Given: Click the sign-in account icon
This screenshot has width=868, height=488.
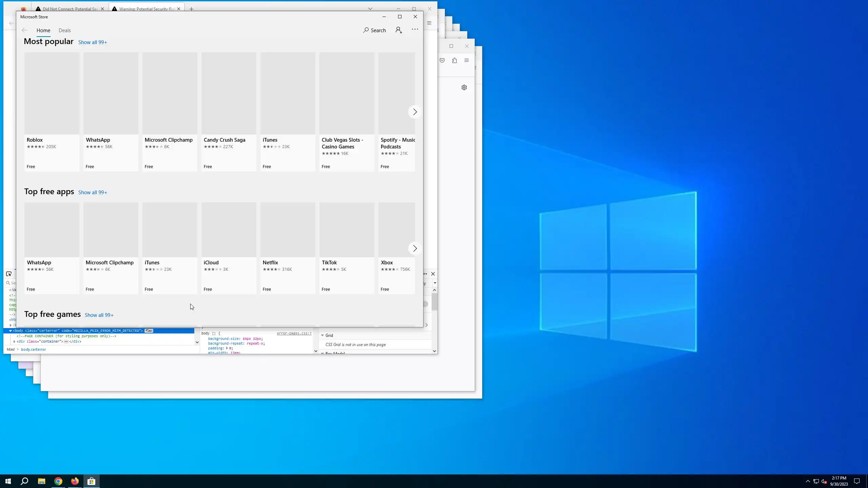Looking at the screenshot, I should coord(399,30).
